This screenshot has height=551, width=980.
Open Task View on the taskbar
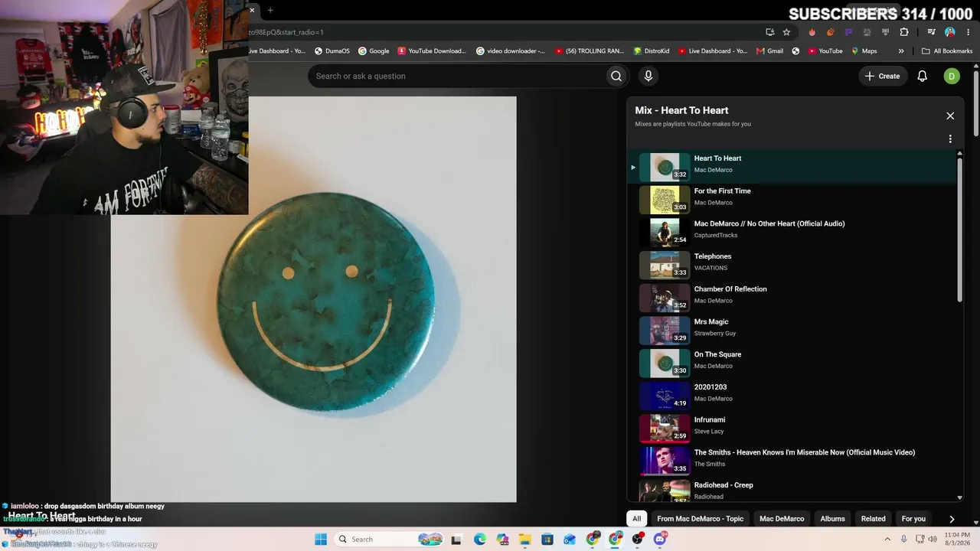[456, 540]
